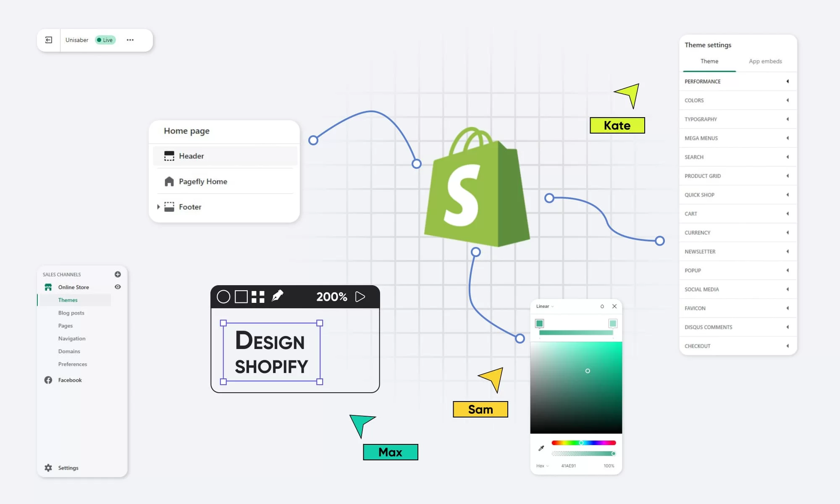
Task: Click the Settings gear icon
Action: pos(49,467)
